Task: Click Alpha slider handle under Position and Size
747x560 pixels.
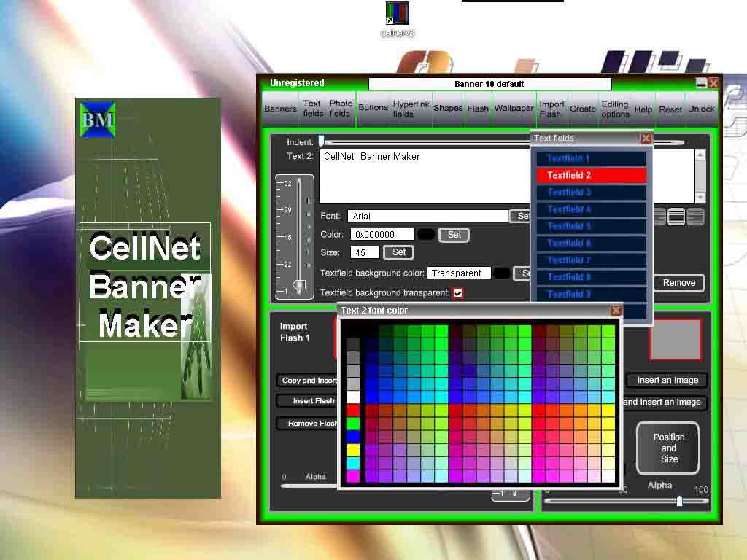Action: coord(680,500)
